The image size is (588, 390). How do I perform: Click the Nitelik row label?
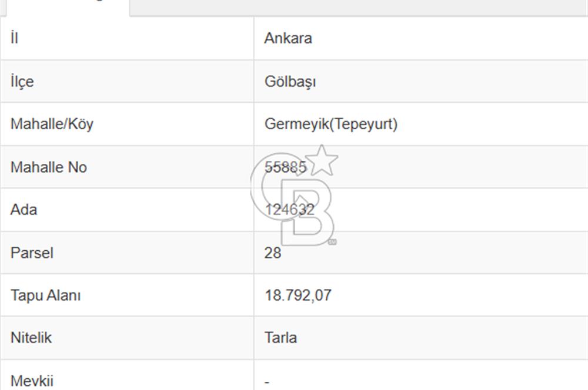click(31, 338)
